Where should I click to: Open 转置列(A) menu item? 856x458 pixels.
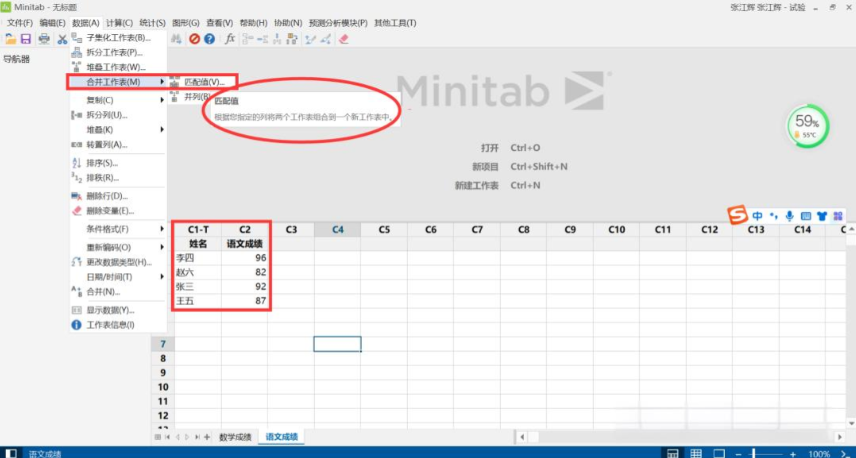point(118,145)
